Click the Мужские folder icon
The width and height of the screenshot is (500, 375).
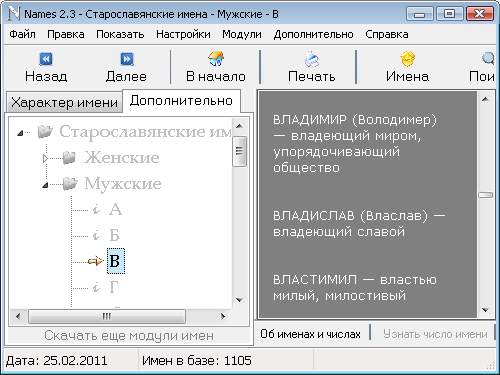(70, 183)
